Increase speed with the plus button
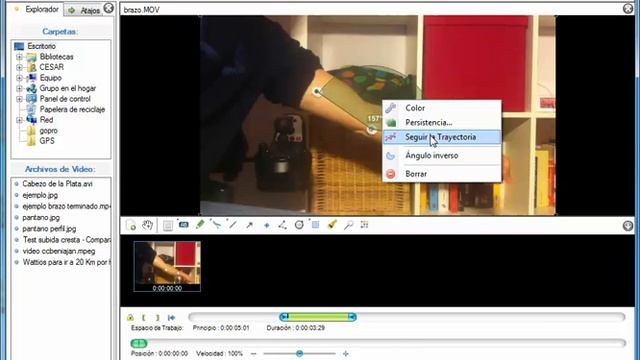The height and width of the screenshot is (360, 640). click(x=346, y=353)
